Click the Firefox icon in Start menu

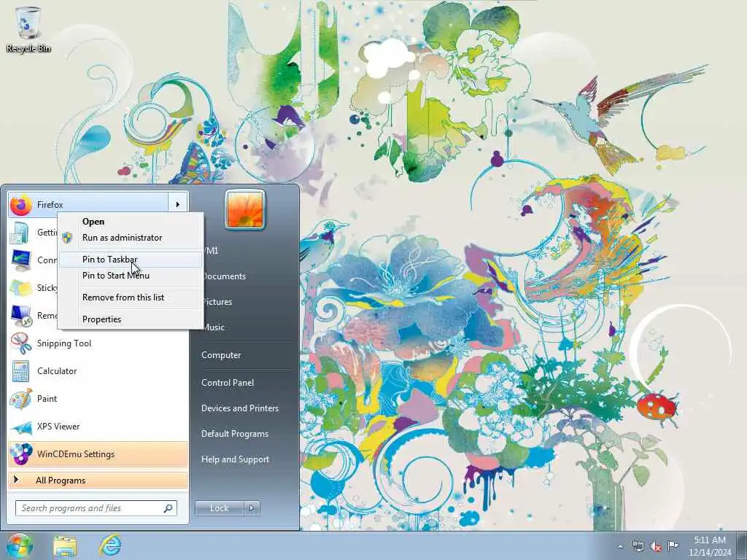[x=21, y=205]
